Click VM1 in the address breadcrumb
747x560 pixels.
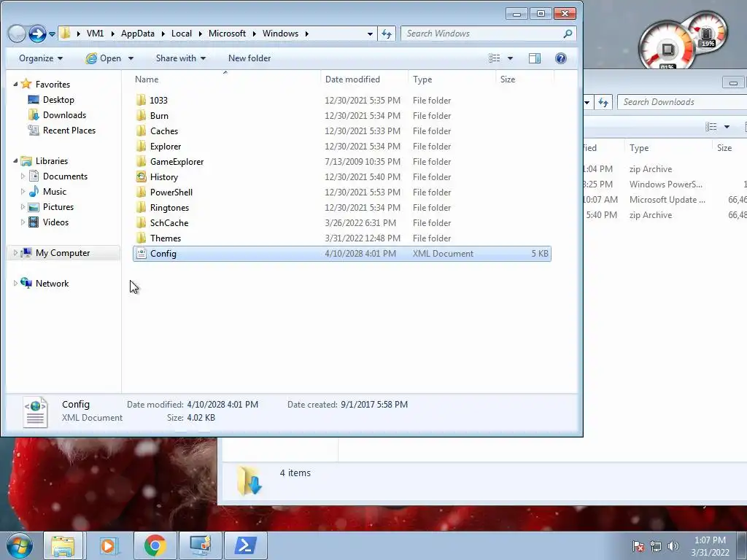(x=95, y=34)
